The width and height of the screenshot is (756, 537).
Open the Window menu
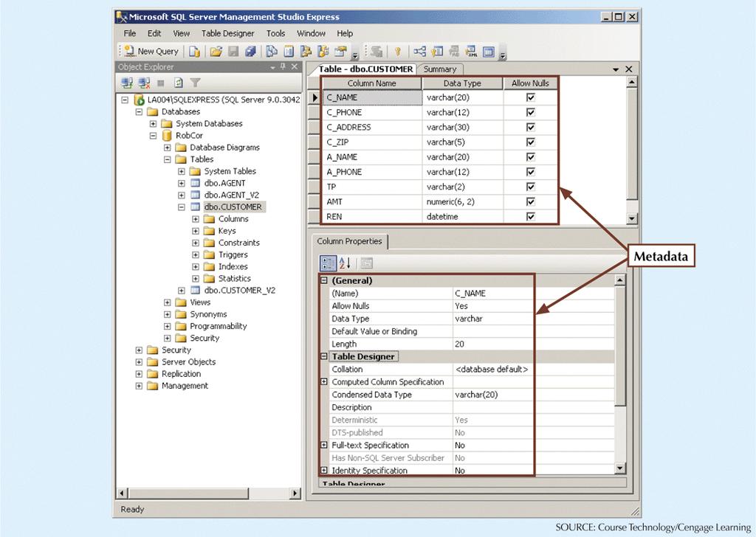pyautogui.click(x=311, y=33)
